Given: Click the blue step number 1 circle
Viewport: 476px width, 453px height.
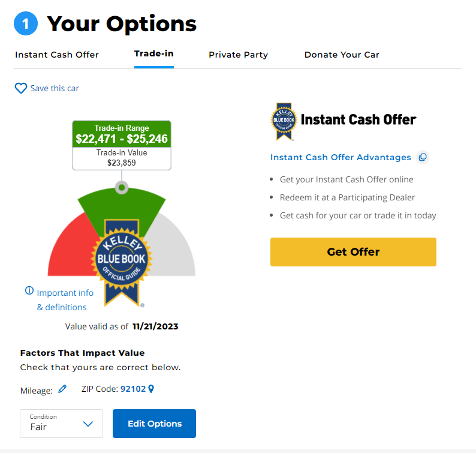Looking at the screenshot, I should click(26, 23).
